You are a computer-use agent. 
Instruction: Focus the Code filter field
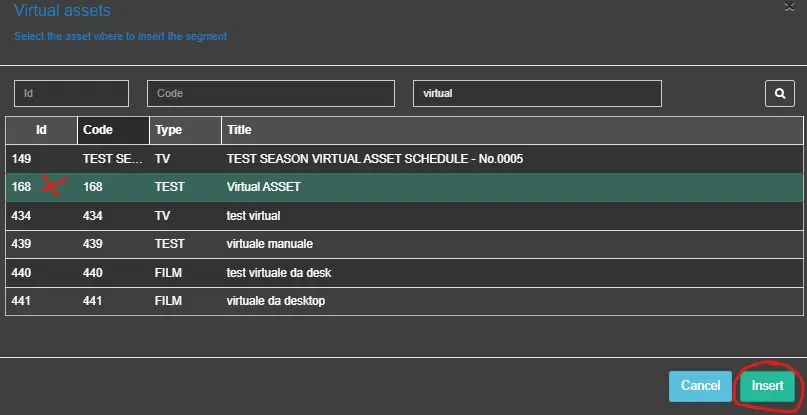pos(270,93)
